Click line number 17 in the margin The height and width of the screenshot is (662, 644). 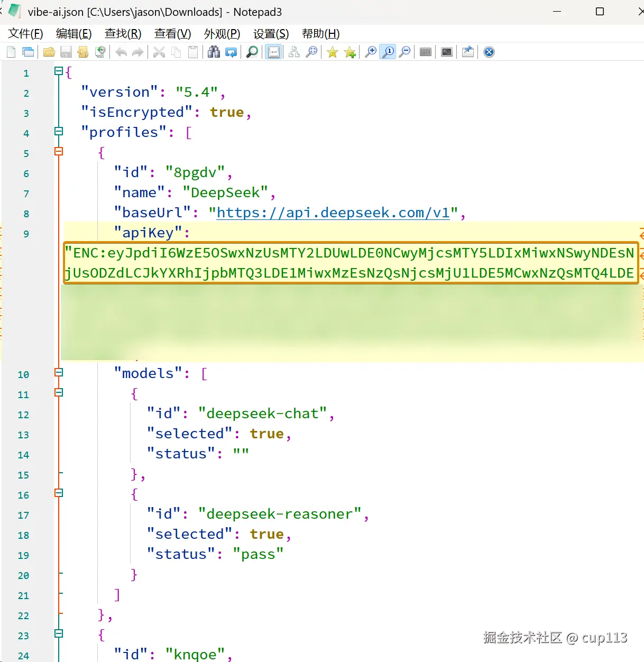click(x=23, y=515)
